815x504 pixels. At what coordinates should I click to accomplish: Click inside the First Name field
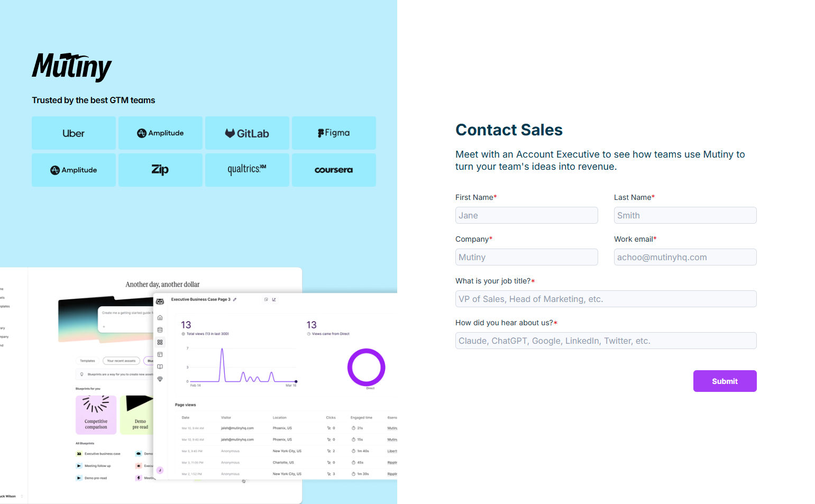point(526,215)
